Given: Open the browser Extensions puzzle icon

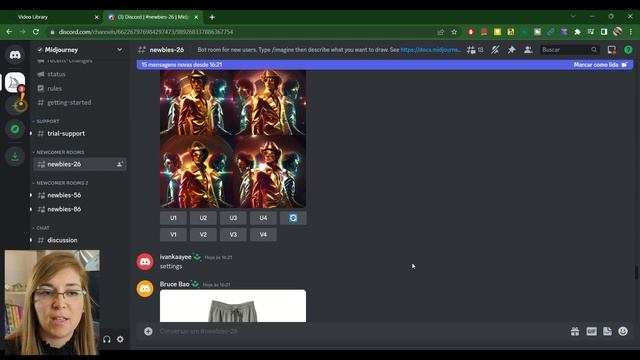Looking at the screenshot, I should [x=577, y=32].
